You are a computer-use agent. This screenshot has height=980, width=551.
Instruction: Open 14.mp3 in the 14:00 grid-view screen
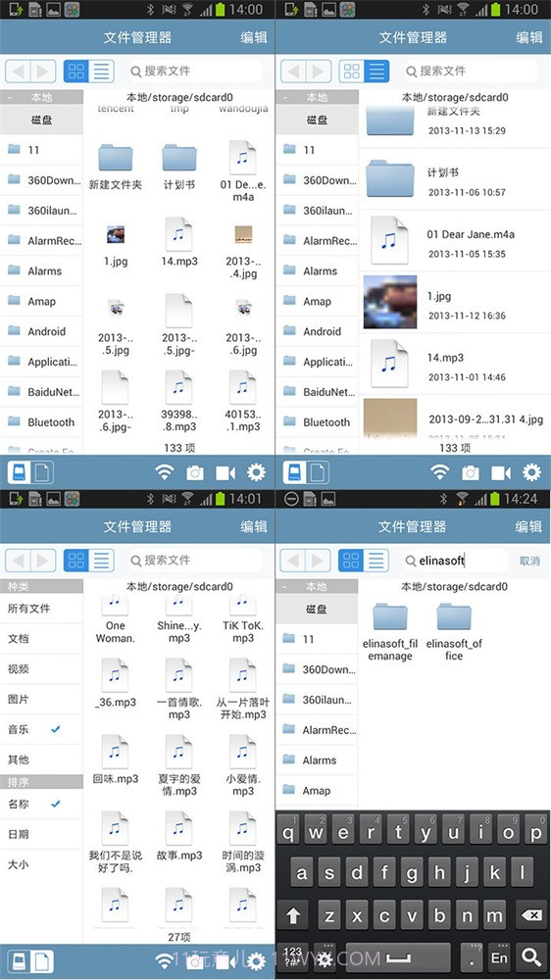[178, 242]
